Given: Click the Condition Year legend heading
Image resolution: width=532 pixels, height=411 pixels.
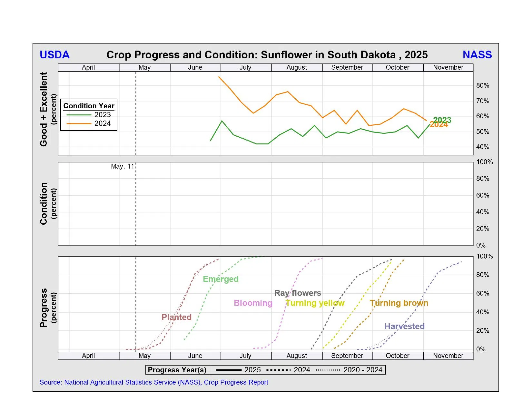Looking at the screenshot, I should pos(89,106).
